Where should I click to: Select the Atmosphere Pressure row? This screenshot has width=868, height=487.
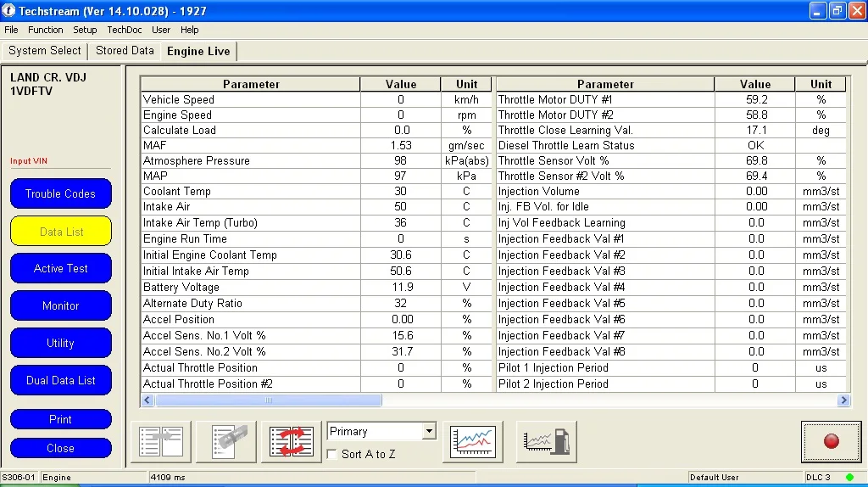point(316,160)
